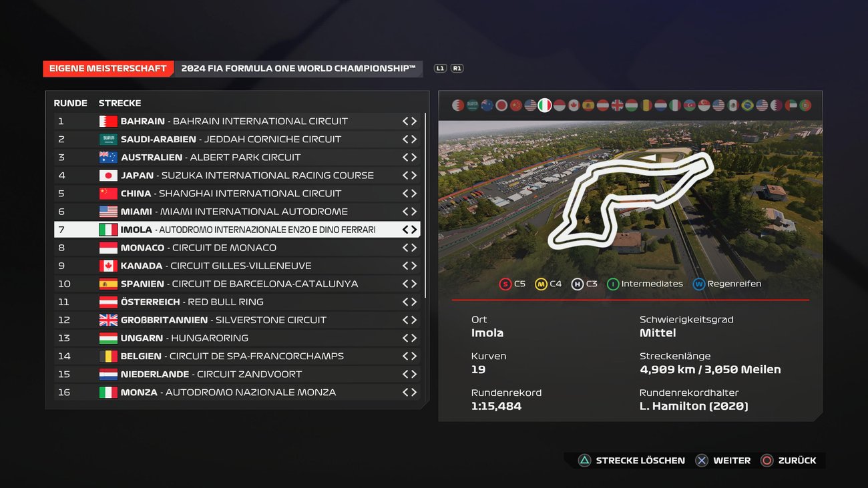Pick the Belgium flag in the round flag strip

(646, 105)
